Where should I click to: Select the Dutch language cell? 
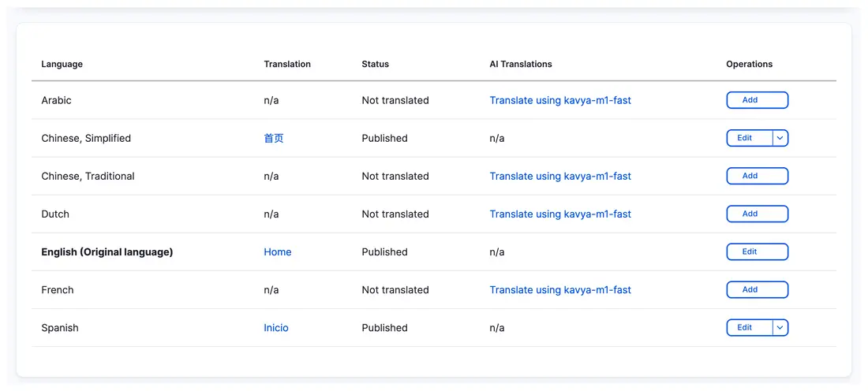(x=55, y=214)
